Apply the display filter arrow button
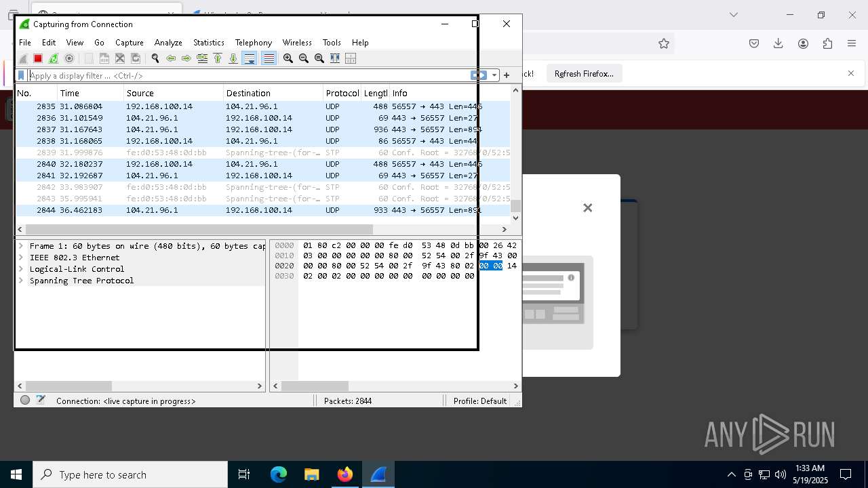The image size is (868, 488). pyautogui.click(x=479, y=75)
